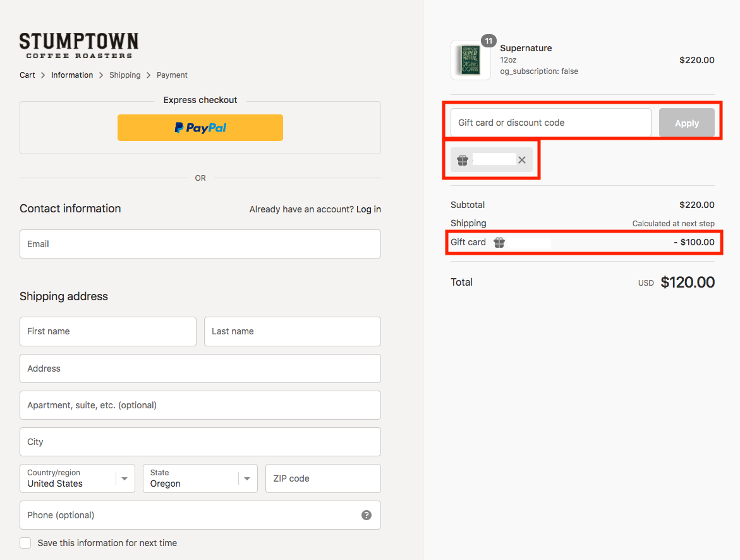Go to Cart in the breadcrumb

[x=27, y=75]
